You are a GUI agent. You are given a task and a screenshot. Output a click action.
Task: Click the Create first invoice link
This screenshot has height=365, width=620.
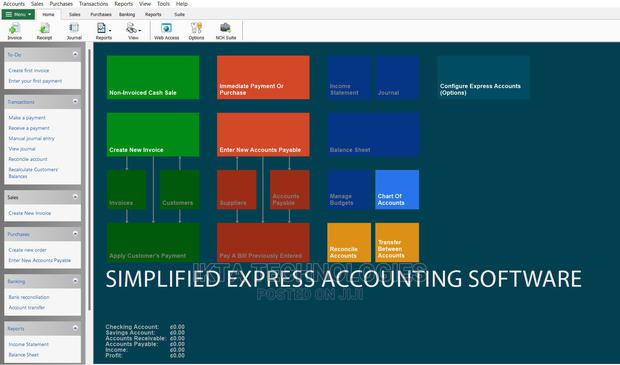[29, 70]
